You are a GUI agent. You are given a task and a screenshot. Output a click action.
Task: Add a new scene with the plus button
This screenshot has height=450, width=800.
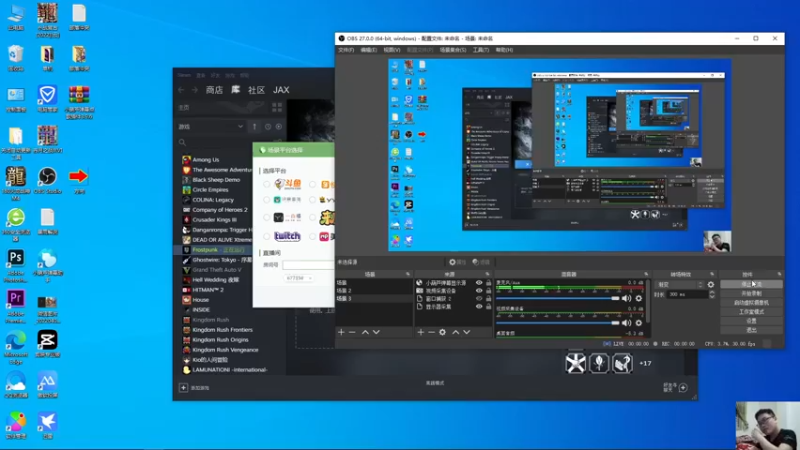[x=341, y=332]
